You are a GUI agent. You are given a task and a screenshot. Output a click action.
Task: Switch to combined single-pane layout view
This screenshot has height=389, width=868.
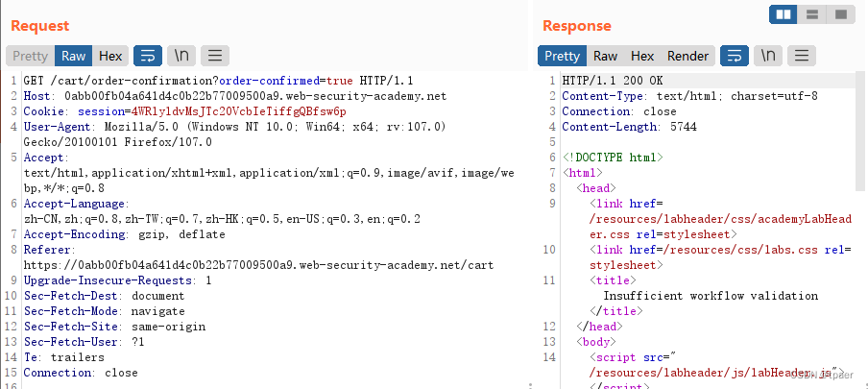click(841, 14)
